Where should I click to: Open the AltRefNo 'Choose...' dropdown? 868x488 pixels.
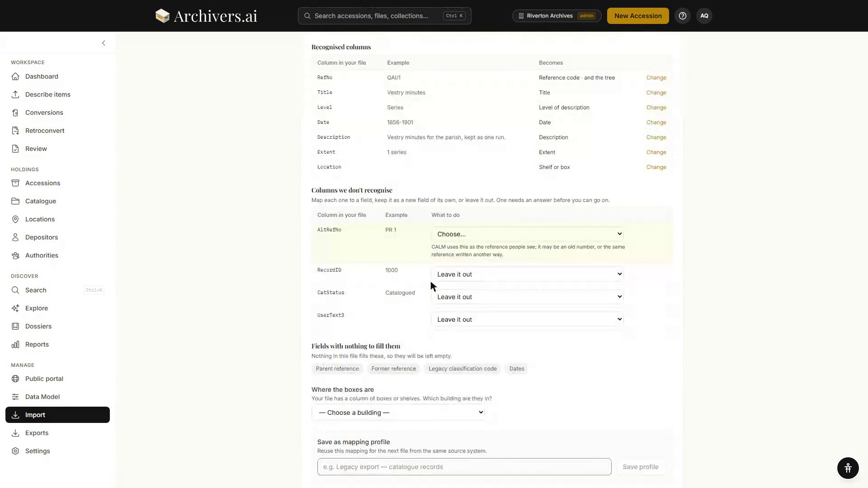[x=528, y=234]
